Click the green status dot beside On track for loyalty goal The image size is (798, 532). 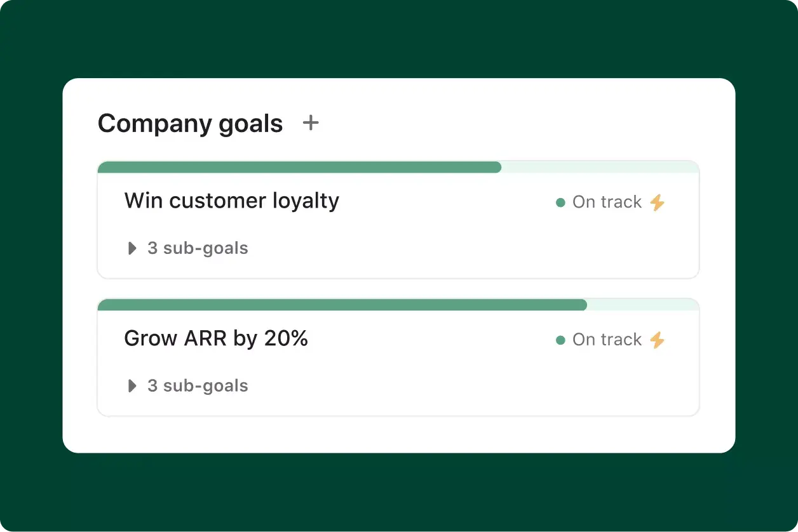pos(560,202)
